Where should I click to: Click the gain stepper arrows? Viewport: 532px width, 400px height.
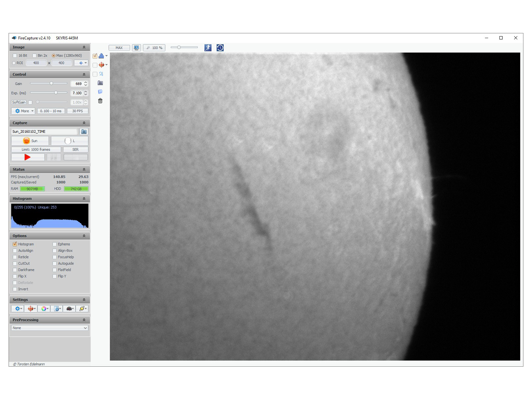pos(86,84)
